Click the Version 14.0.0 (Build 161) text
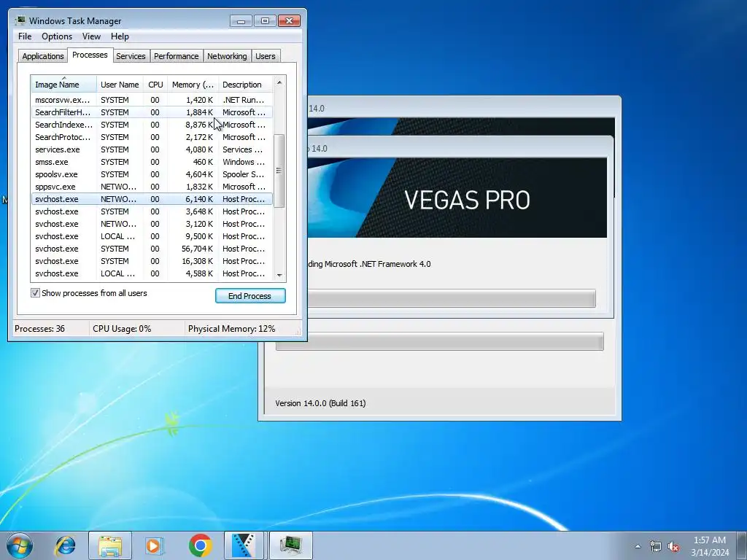 tap(321, 403)
